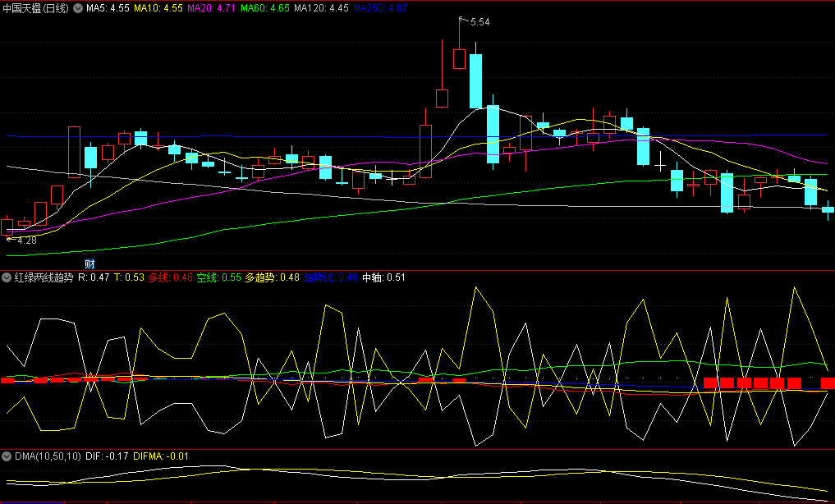The height and width of the screenshot is (504, 835).
Task: Click the MA10: 4.55 label
Action: pyautogui.click(x=158, y=8)
